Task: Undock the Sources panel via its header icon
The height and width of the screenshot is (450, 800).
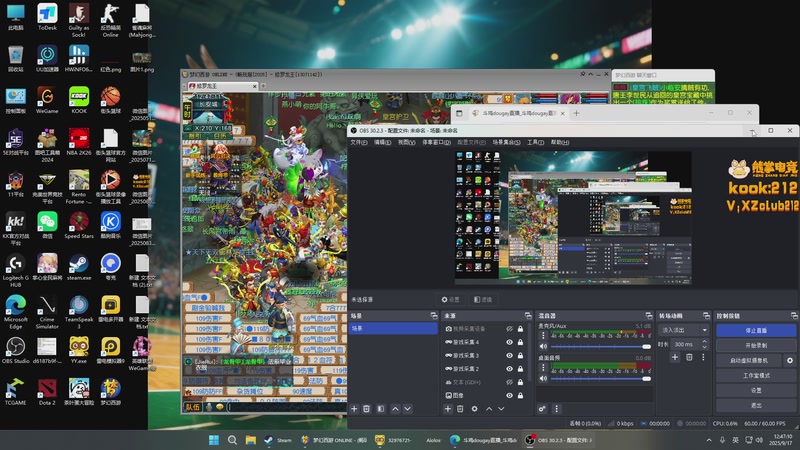Action: coord(528,316)
